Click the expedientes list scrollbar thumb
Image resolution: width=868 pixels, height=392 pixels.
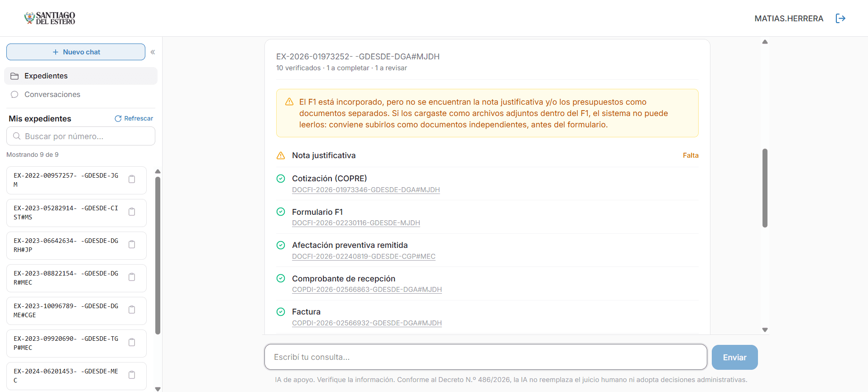(158, 256)
